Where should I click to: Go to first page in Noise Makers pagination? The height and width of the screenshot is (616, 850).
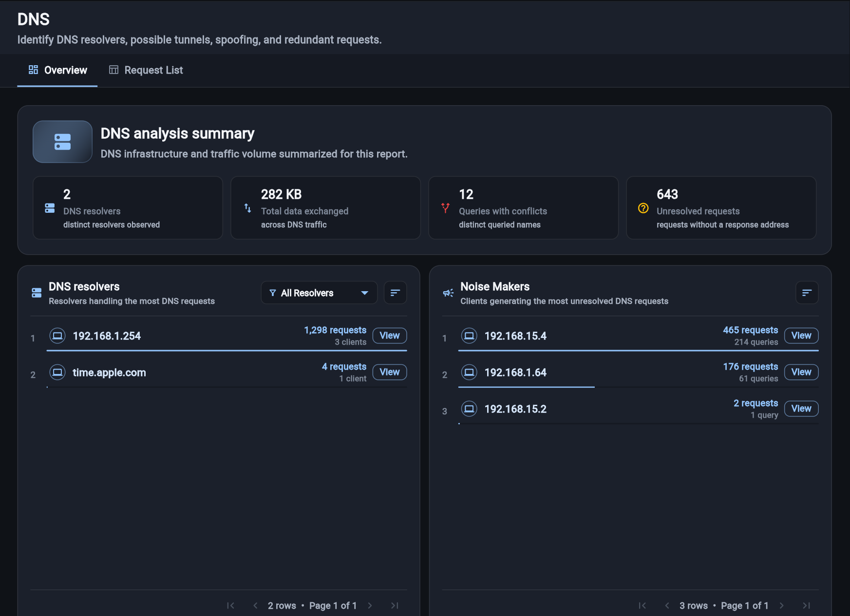pos(642,605)
